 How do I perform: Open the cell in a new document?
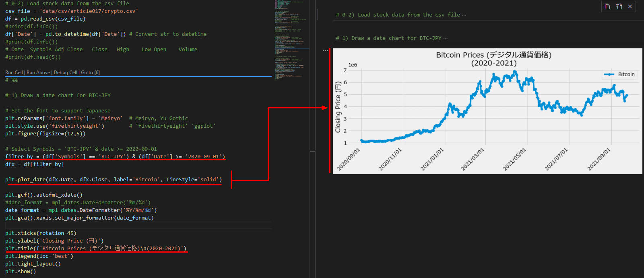coord(619,6)
